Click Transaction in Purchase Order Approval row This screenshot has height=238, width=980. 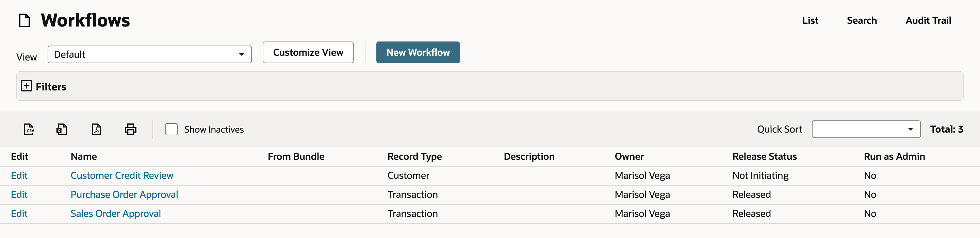point(412,195)
